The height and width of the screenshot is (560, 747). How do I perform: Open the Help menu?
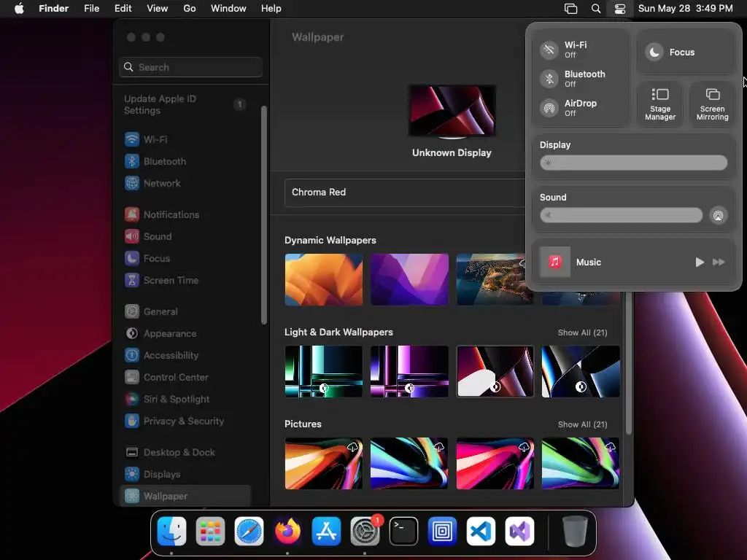pyautogui.click(x=271, y=9)
